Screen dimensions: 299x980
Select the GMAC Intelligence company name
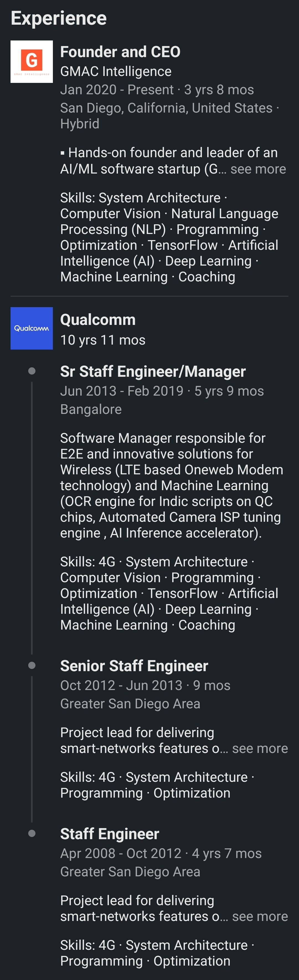[115, 72]
